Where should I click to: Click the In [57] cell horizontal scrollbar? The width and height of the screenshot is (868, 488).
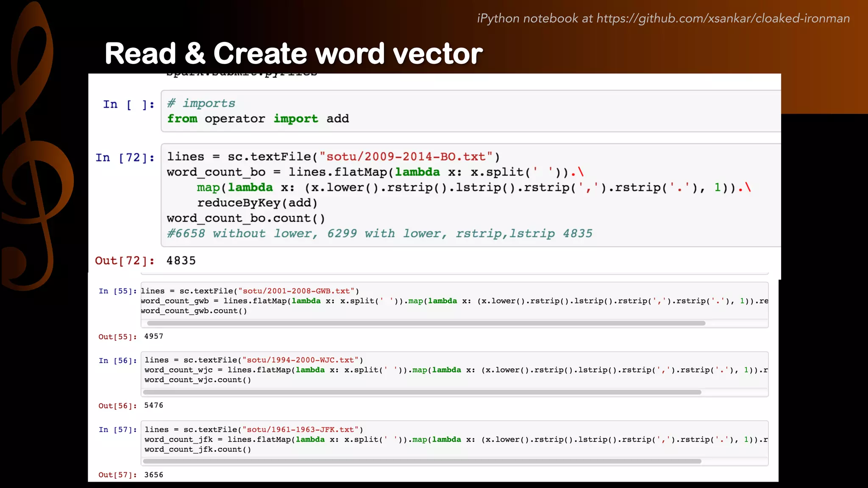click(x=422, y=461)
